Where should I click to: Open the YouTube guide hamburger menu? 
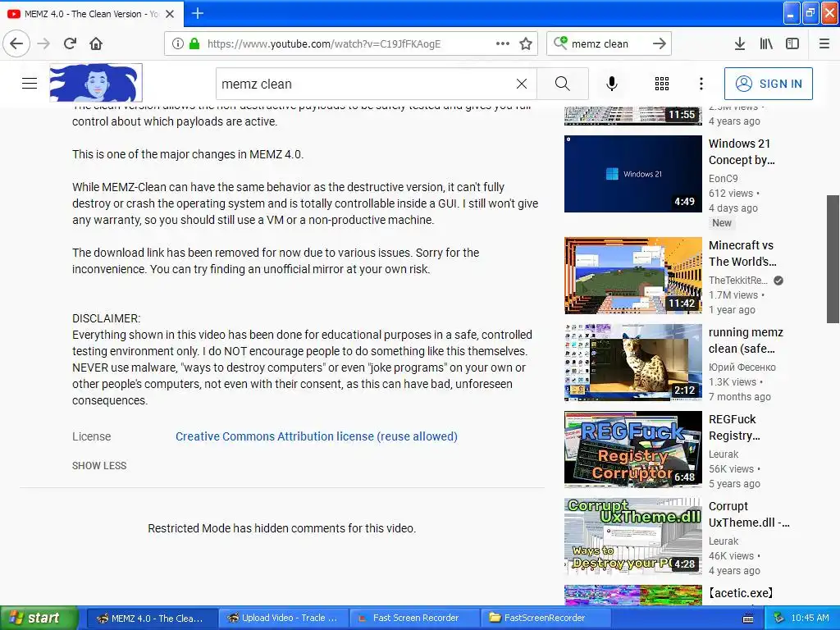coord(30,84)
